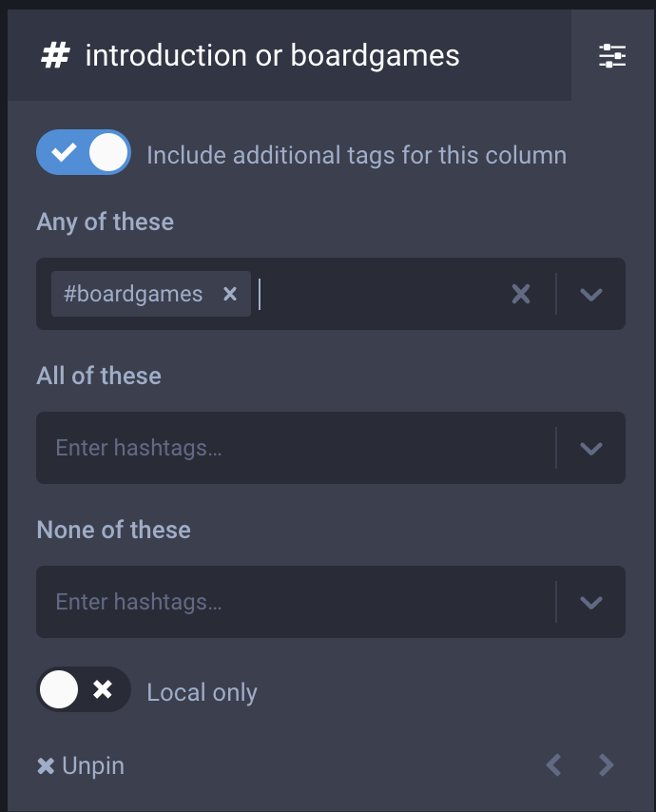Enable the Local only toggle
Image resolution: width=656 pixels, height=812 pixels.
click(x=84, y=690)
